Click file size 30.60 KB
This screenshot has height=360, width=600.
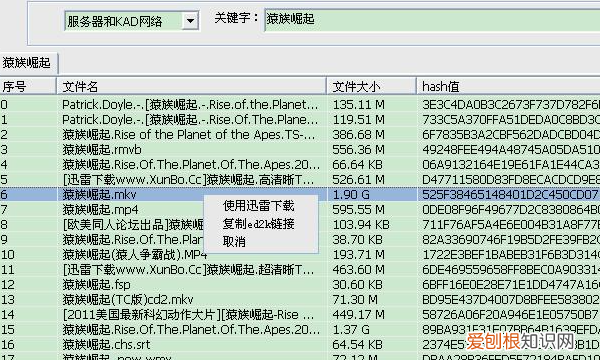point(357,285)
